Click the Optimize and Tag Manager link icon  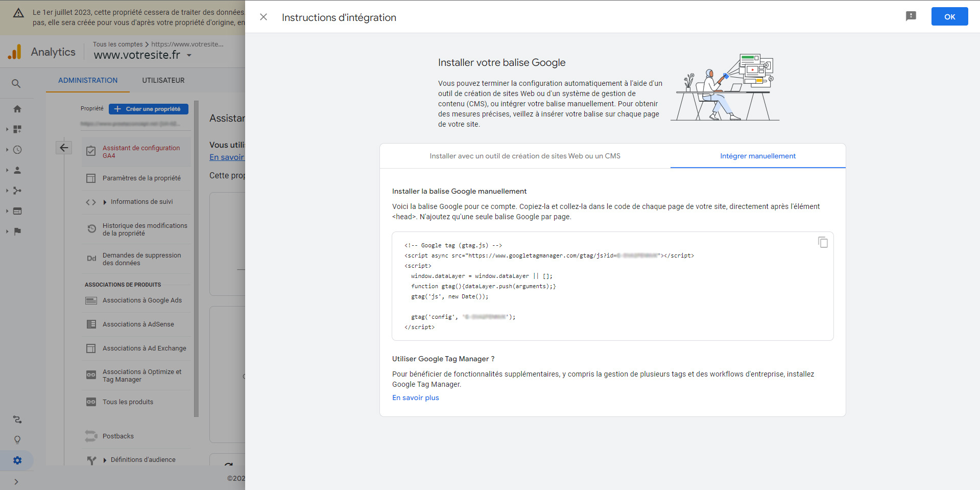point(91,375)
